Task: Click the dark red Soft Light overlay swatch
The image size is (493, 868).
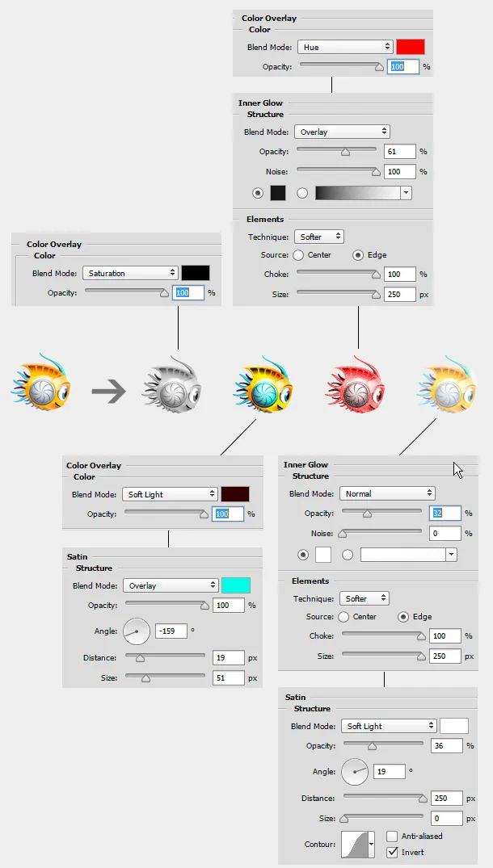Action: pyautogui.click(x=235, y=494)
